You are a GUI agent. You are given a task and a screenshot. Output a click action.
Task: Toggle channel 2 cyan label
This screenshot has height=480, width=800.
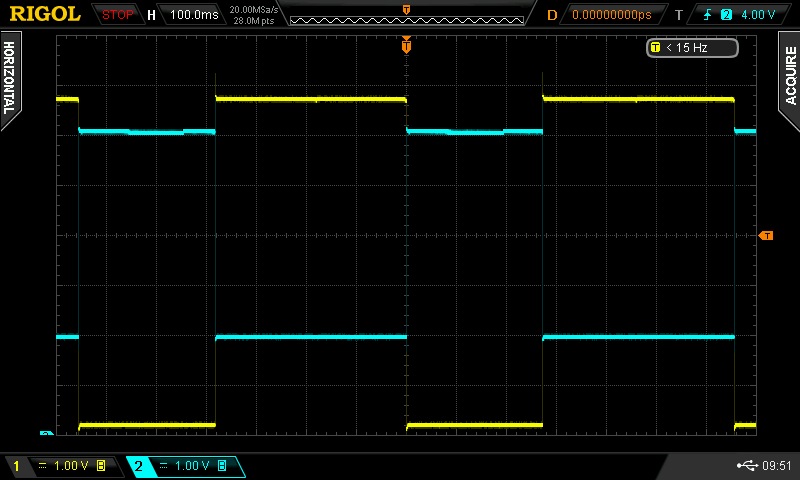pyautogui.click(x=139, y=466)
